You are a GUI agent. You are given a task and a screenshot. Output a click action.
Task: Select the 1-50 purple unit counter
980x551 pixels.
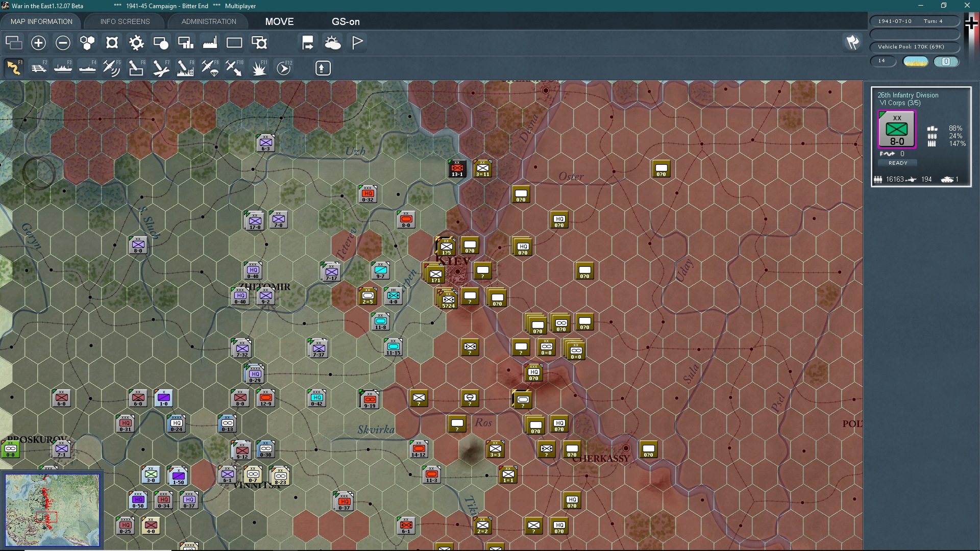click(x=178, y=476)
